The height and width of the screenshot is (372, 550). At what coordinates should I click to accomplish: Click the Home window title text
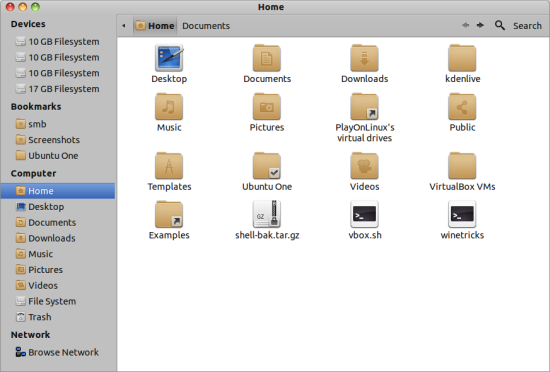271,7
